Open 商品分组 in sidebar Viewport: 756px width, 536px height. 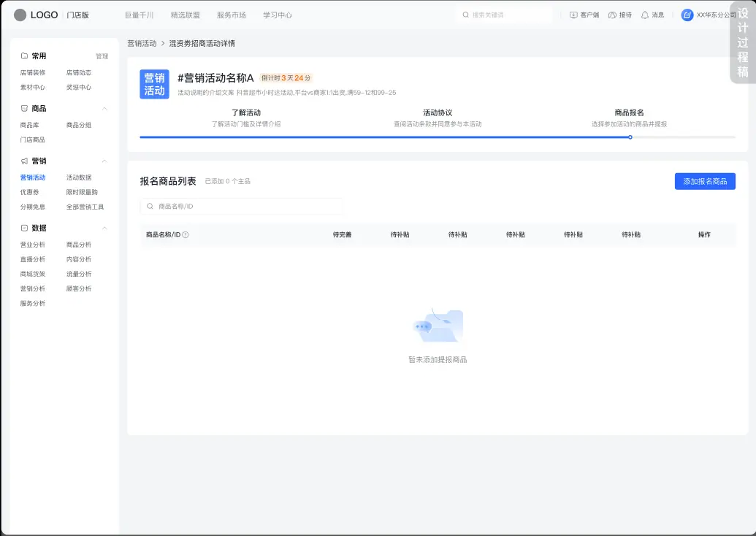click(x=79, y=125)
